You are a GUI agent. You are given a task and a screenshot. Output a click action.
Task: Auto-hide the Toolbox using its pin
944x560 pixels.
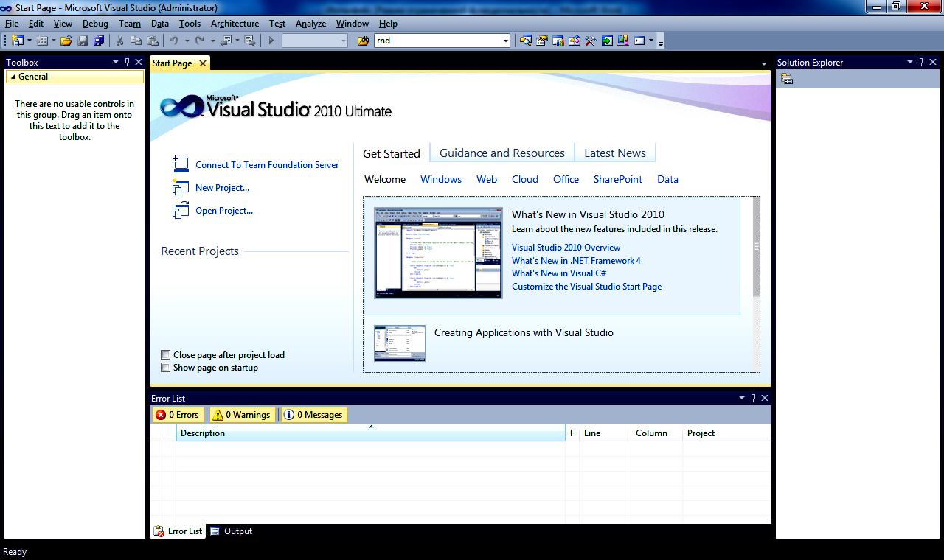coord(127,62)
